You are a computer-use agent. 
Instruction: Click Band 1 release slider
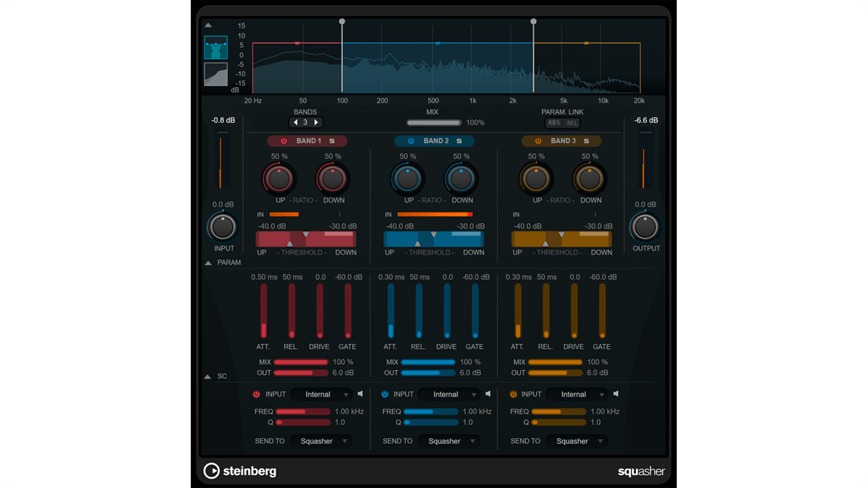(292, 311)
